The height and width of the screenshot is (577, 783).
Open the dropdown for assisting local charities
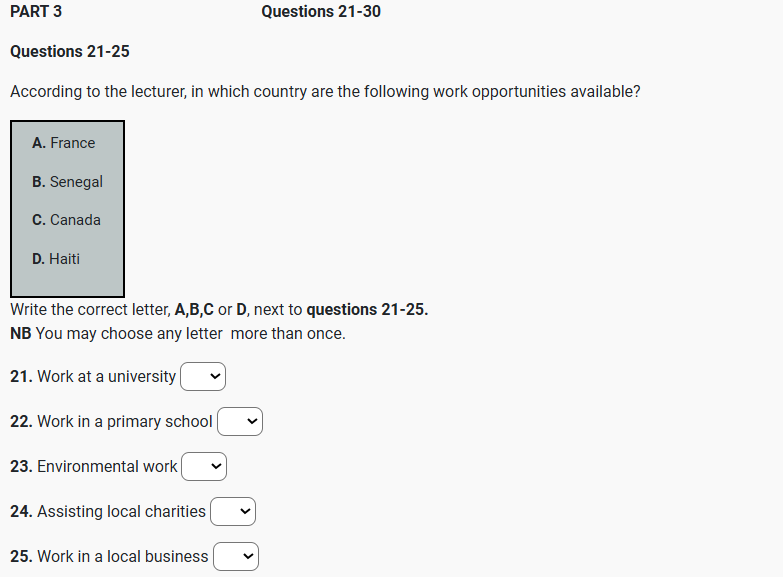tap(233, 512)
